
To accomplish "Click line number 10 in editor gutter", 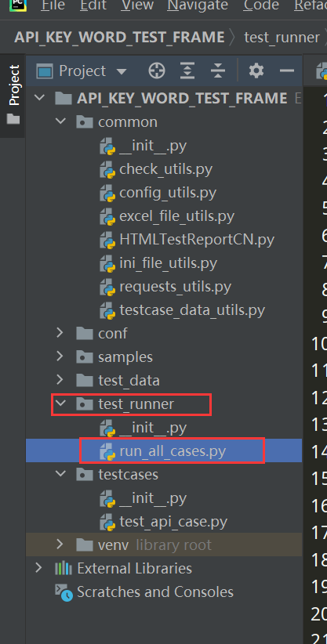I will pyautogui.click(x=319, y=344).
